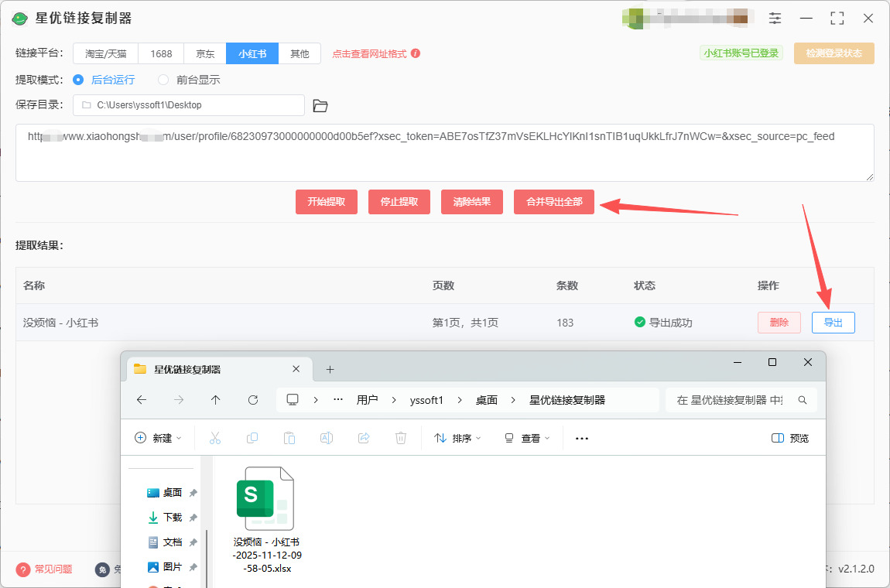Switch to 其他 platform tab

click(x=300, y=54)
